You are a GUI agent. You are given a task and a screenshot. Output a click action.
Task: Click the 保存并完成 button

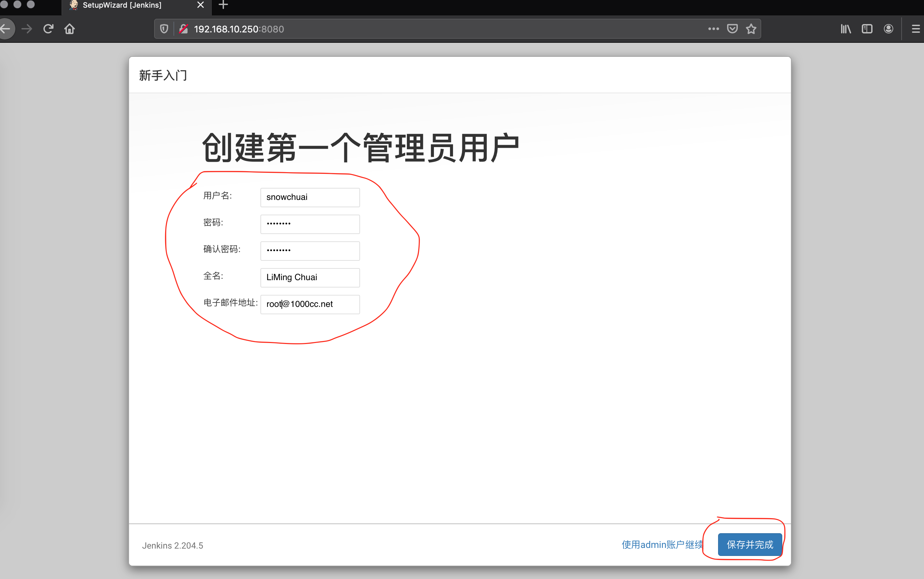[750, 545]
